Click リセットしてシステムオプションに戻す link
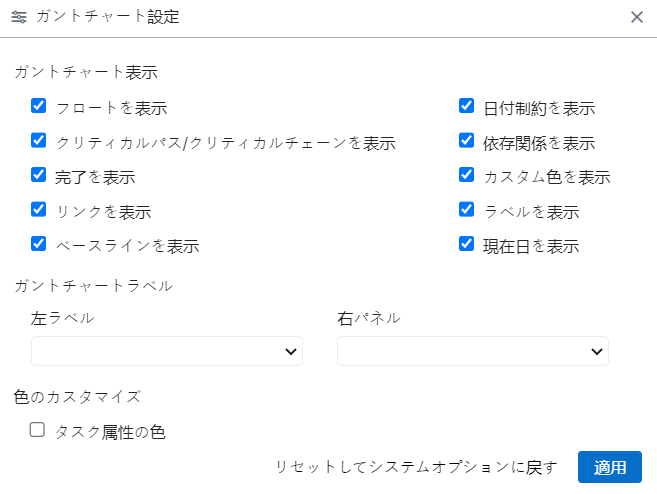The image size is (657, 494). pyautogui.click(x=416, y=467)
